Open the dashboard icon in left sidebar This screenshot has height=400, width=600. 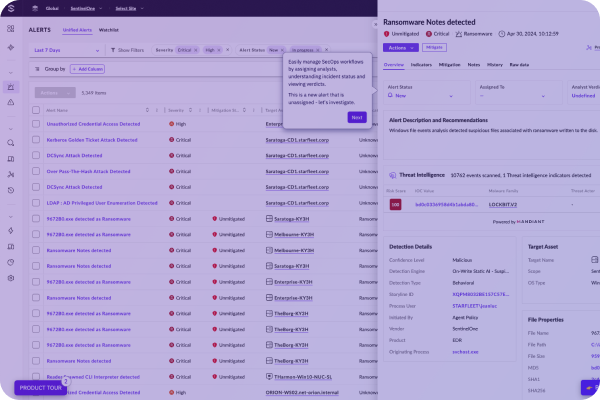tap(11, 30)
